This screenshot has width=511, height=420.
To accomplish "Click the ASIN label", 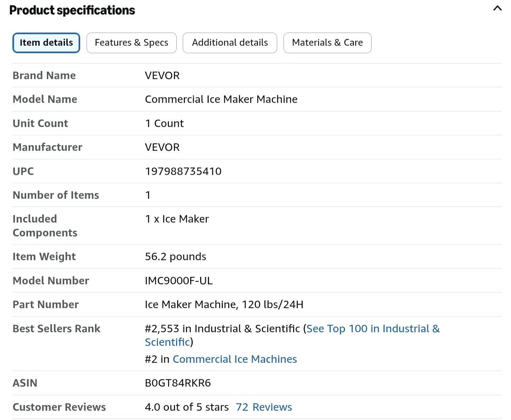I will tap(25, 383).
